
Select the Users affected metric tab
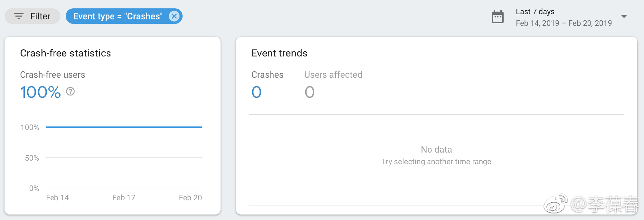[x=333, y=75]
